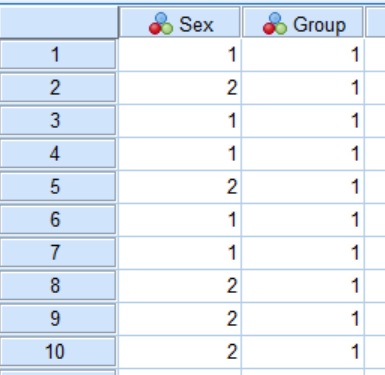Click the Group cell in row 10
The width and height of the screenshot is (385, 375).
(303, 351)
